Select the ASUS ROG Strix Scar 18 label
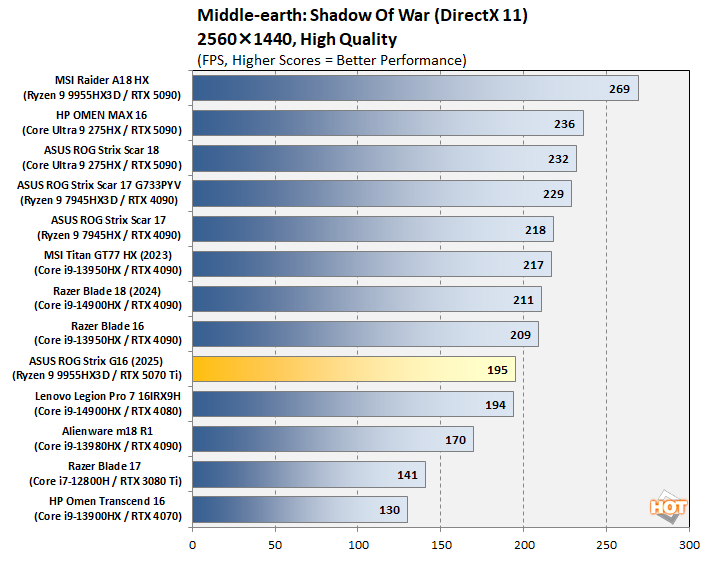The image size is (708, 563). [x=102, y=150]
